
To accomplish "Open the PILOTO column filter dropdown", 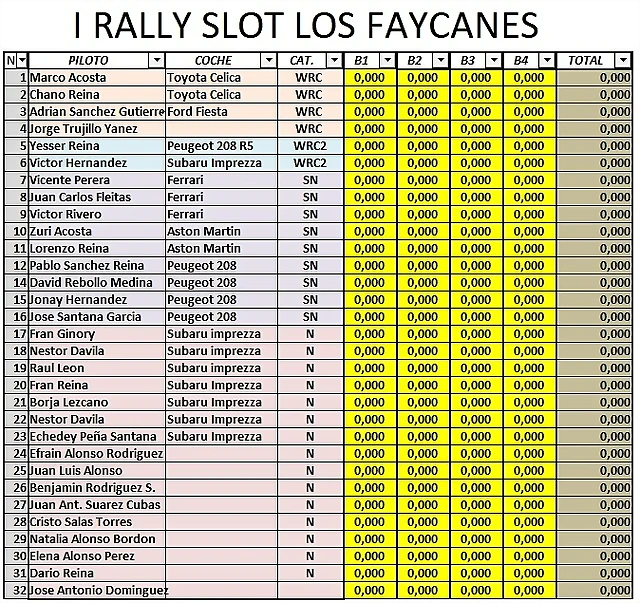I will (157, 61).
